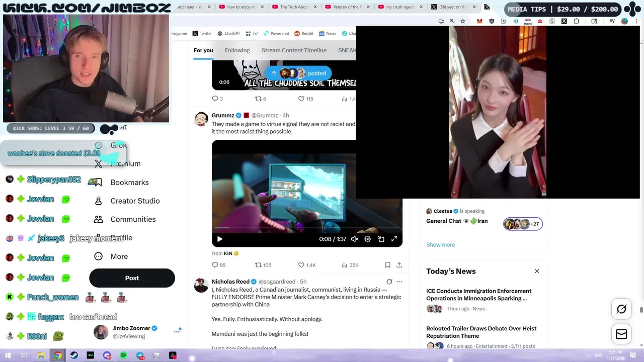
Task: Open MetaMask fox extension icon
Action: 479,21
